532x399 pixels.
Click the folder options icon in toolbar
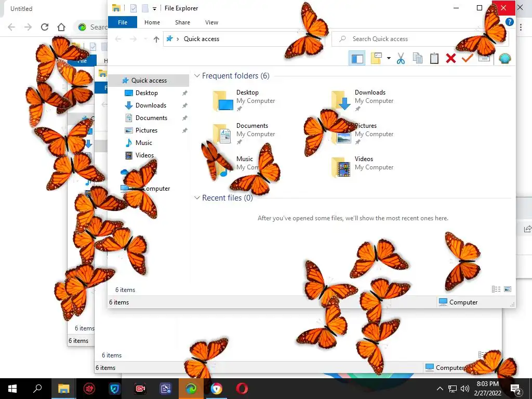(376, 58)
